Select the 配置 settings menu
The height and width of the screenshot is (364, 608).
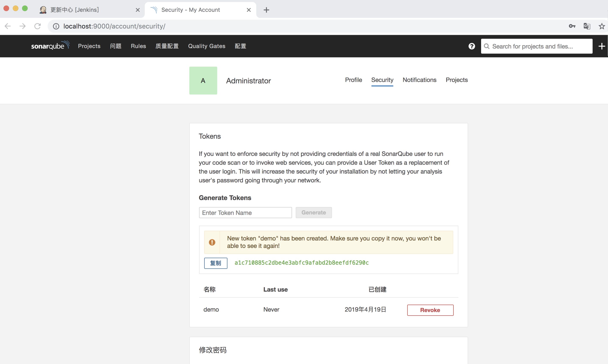point(240,46)
